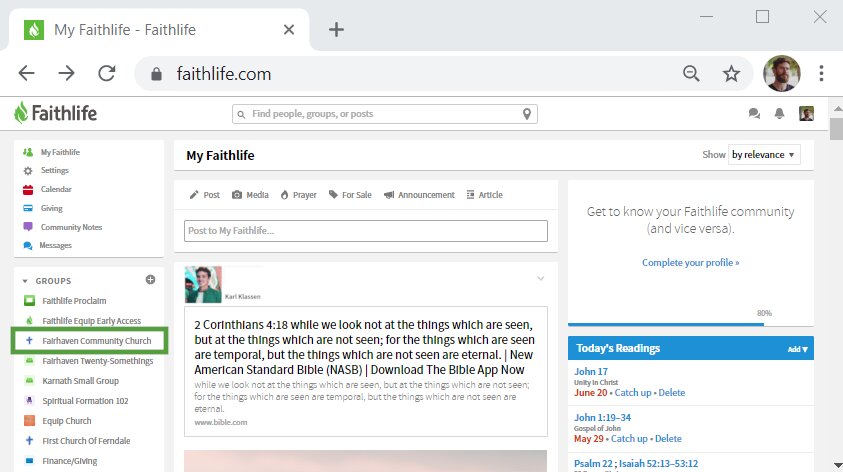
Task: Collapse the GROUPS section
Action: (25, 281)
